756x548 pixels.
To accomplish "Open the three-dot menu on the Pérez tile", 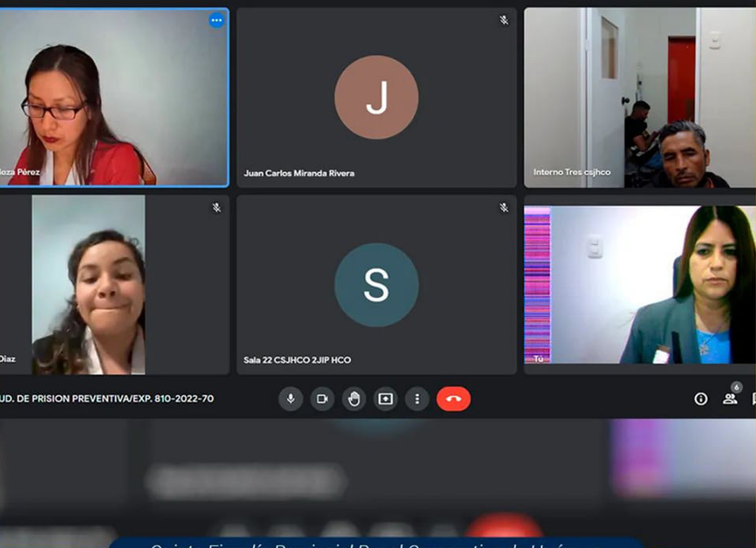I will coord(216,20).
